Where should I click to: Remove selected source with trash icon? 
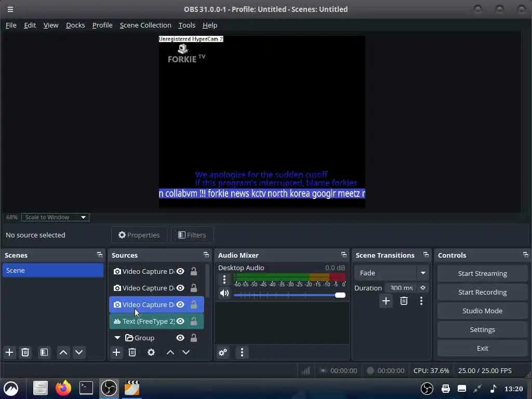point(132,352)
